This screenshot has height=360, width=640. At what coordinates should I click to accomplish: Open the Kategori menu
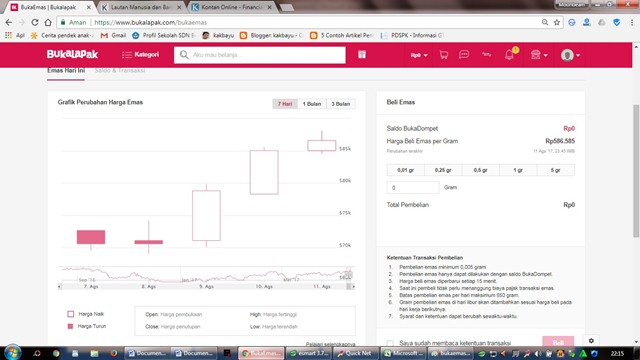[x=140, y=55]
